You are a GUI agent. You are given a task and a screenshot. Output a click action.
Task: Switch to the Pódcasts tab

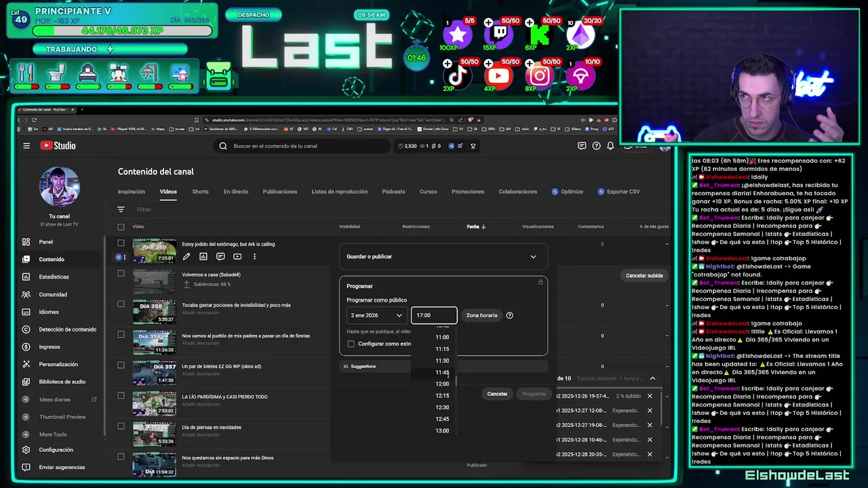(x=393, y=192)
